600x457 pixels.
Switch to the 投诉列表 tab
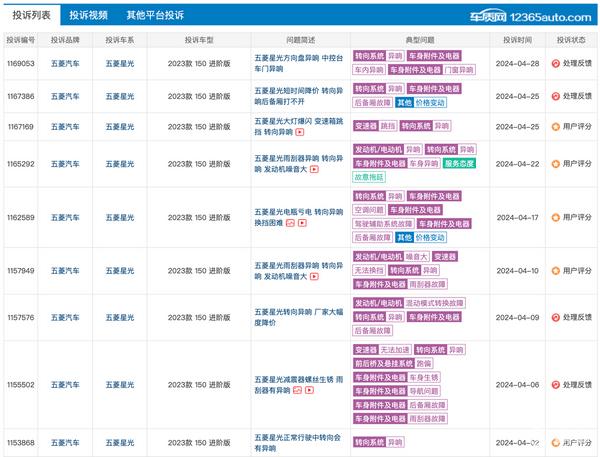point(31,15)
